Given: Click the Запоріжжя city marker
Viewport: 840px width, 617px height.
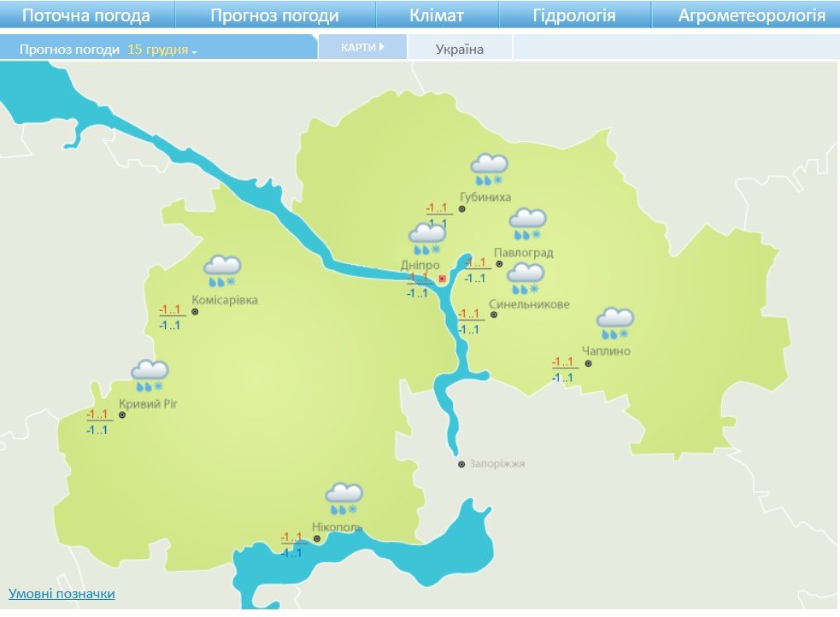Looking at the screenshot, I should tap(461, 464).
